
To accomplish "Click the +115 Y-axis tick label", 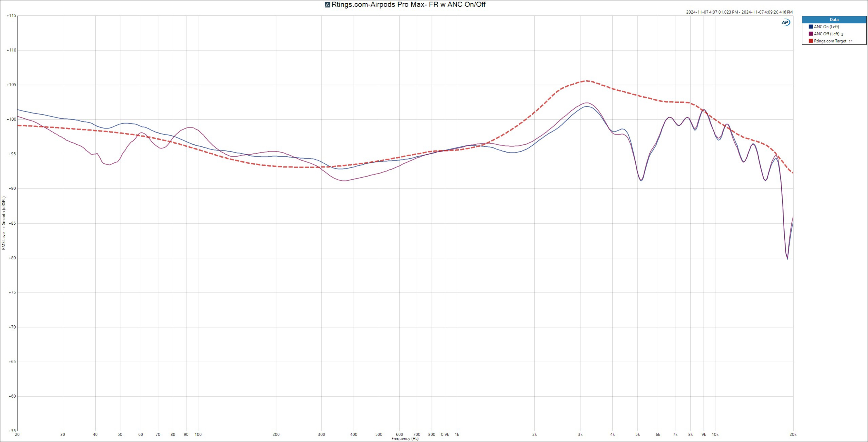I will click(12, 16).
